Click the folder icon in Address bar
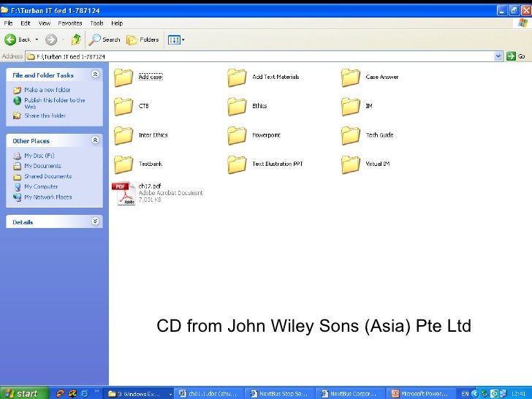Image resolution: width=532 pixels, height=399 pixels. [31, 56]
